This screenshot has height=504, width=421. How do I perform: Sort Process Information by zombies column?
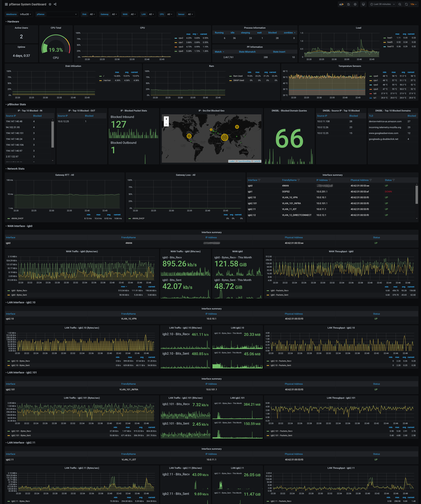pos(288,33)
